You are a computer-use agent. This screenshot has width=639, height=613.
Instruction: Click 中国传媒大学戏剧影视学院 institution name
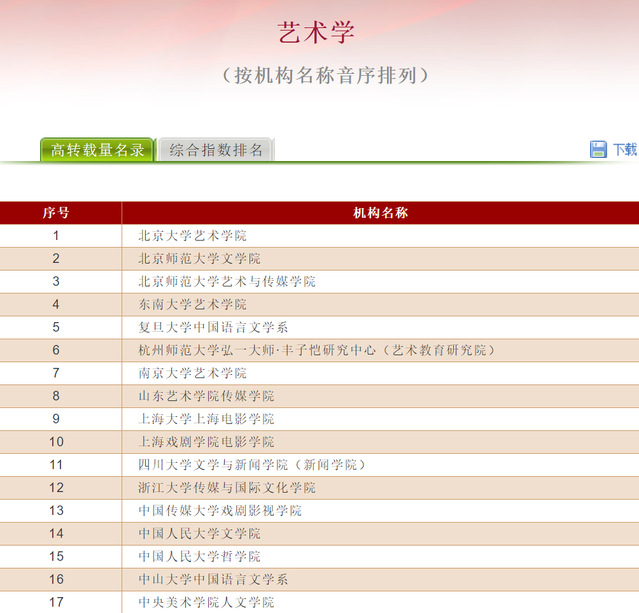220,511
